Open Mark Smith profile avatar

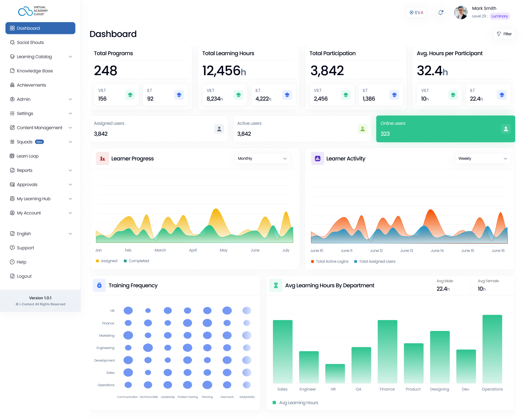[461, 12]
